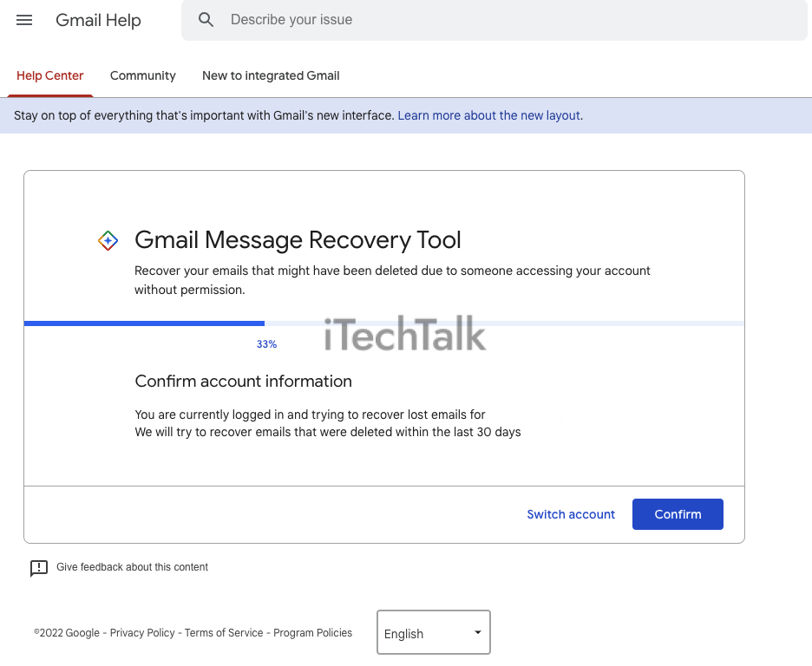Click the ©2022 Google footer text

click(66, 633)
